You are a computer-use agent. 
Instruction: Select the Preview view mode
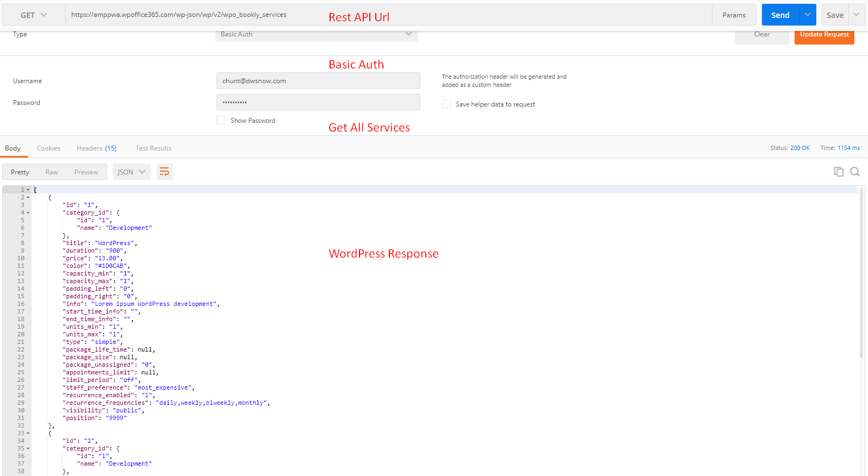click(x=86, y=172)
